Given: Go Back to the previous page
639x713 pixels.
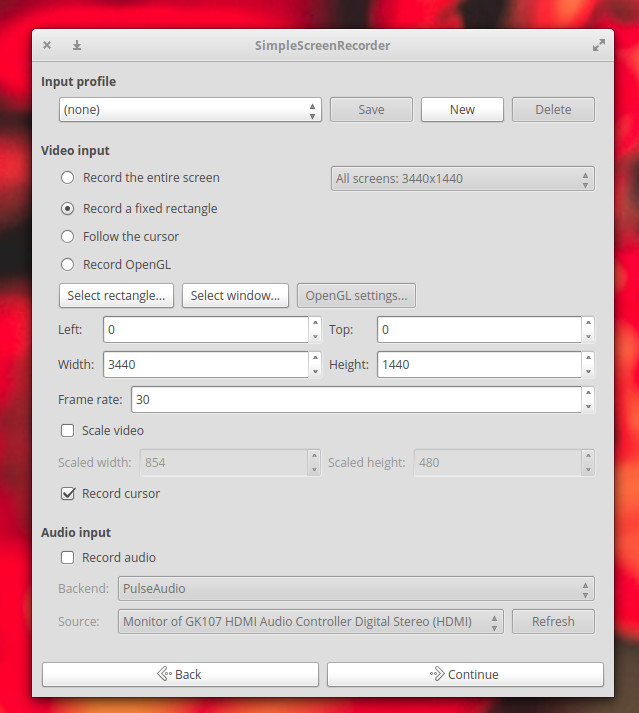Looking at the screenshot, I should (x=180, y=675).
